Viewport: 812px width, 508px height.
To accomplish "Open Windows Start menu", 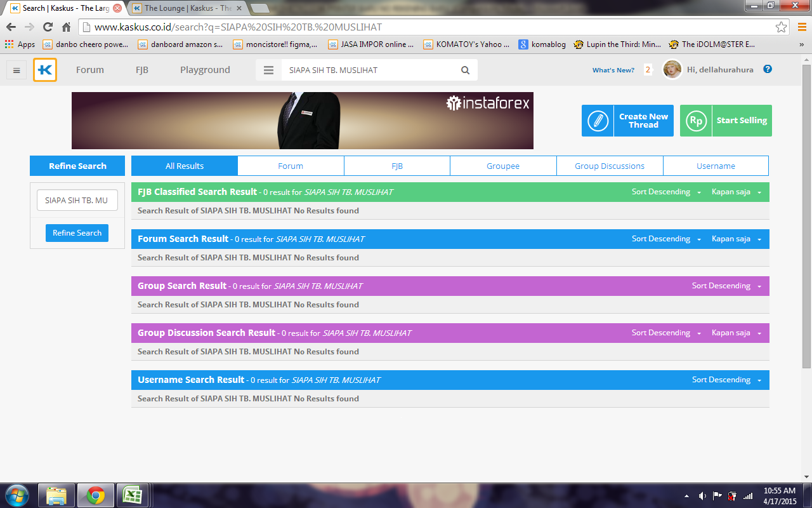I will point(17,495).
